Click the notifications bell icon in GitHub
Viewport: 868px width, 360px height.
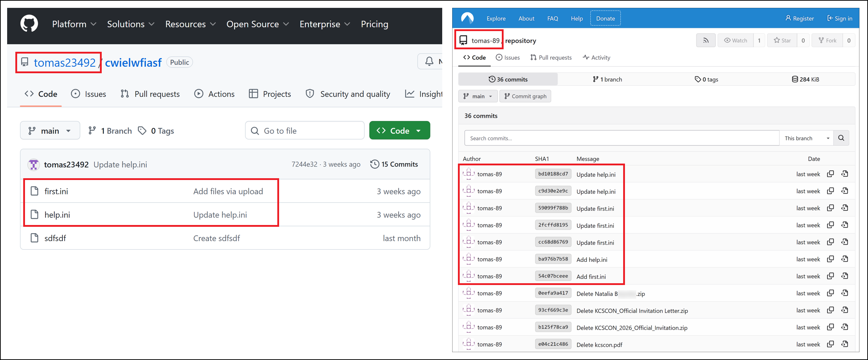click(x=429, y=61)
